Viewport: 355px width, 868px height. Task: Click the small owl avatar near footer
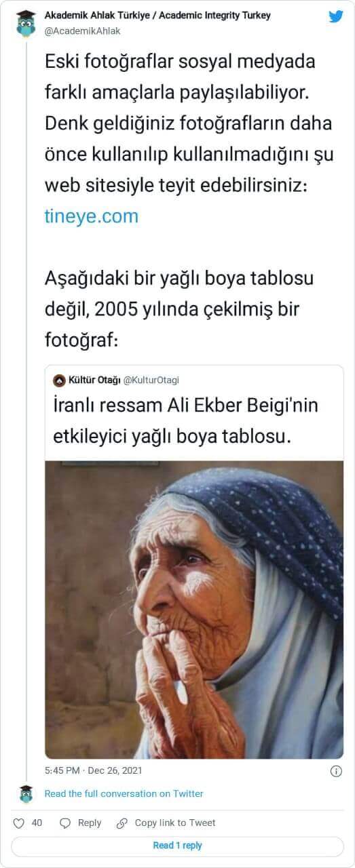click(26, 793)
